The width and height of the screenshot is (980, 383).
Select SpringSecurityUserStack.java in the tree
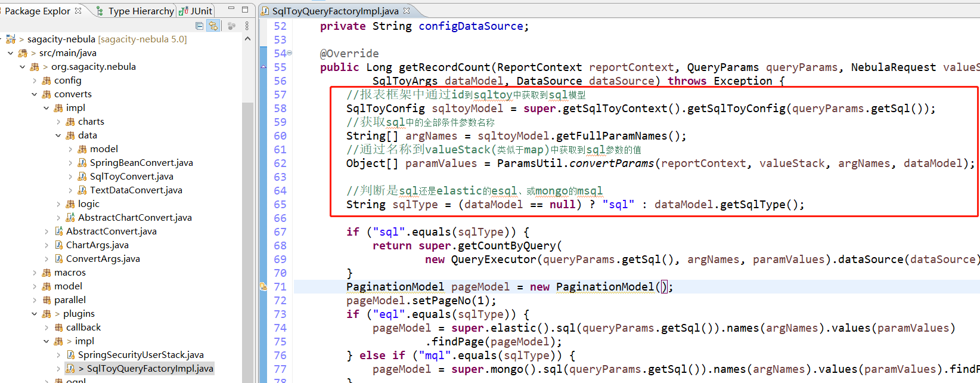click(x=141, y=355)
